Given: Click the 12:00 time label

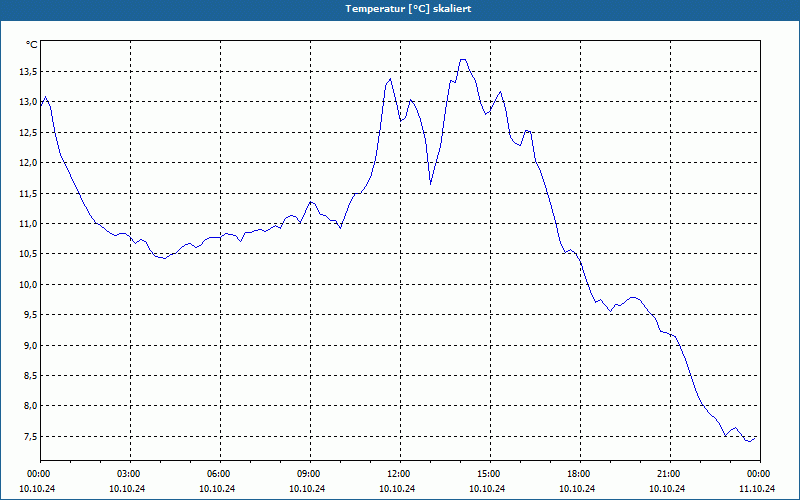Looking at the screenshot, I should tap(397, 474).
